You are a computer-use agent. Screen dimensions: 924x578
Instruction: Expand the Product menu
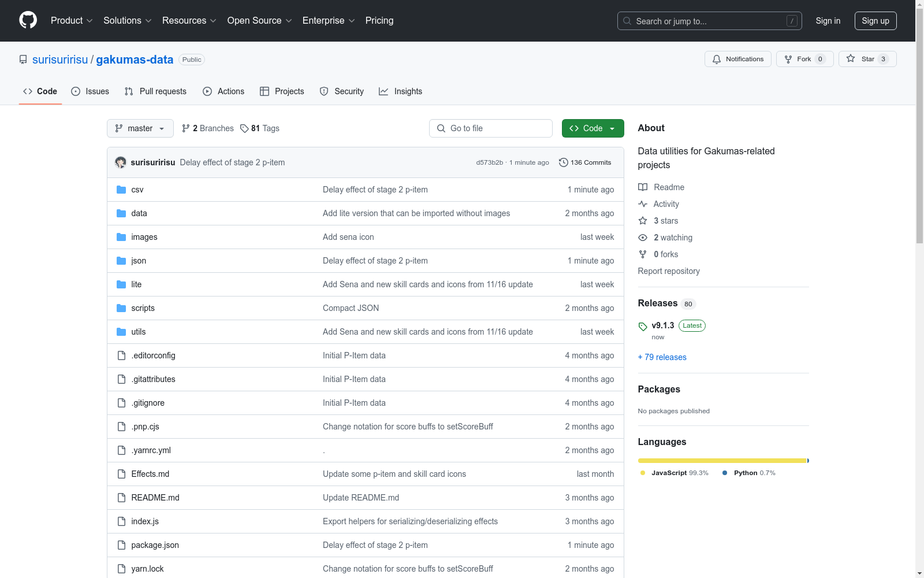pyautogui.click(x=72, y=21)
